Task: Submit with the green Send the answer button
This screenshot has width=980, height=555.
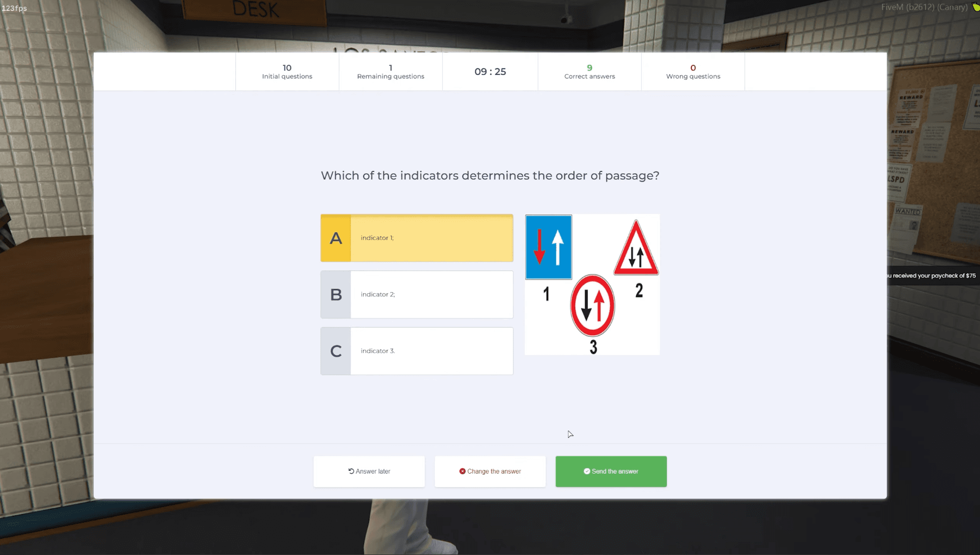Action: tap(611, 471)
